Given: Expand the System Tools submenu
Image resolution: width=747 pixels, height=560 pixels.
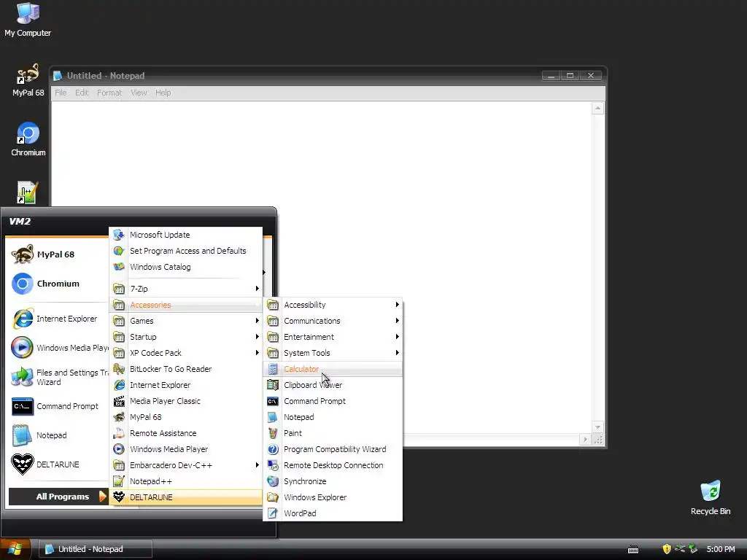Looking at the screenshot, I should click(x=333, y=353).
